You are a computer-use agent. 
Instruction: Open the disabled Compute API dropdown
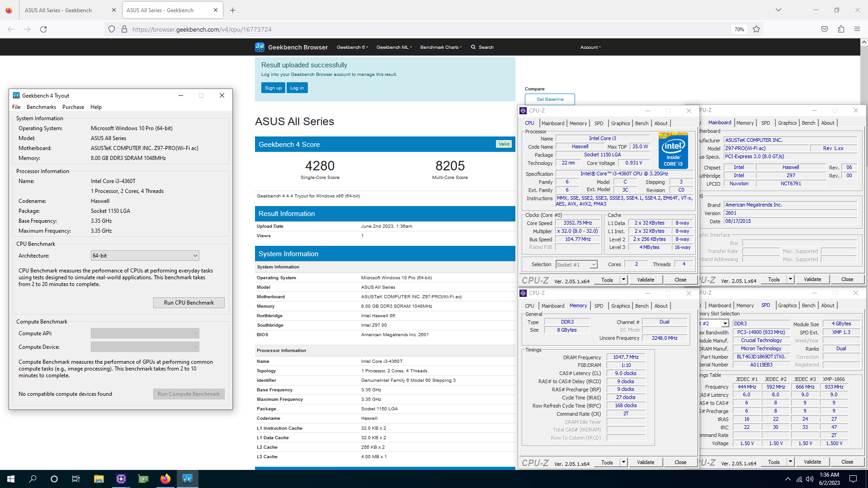(x=145, y=333)
